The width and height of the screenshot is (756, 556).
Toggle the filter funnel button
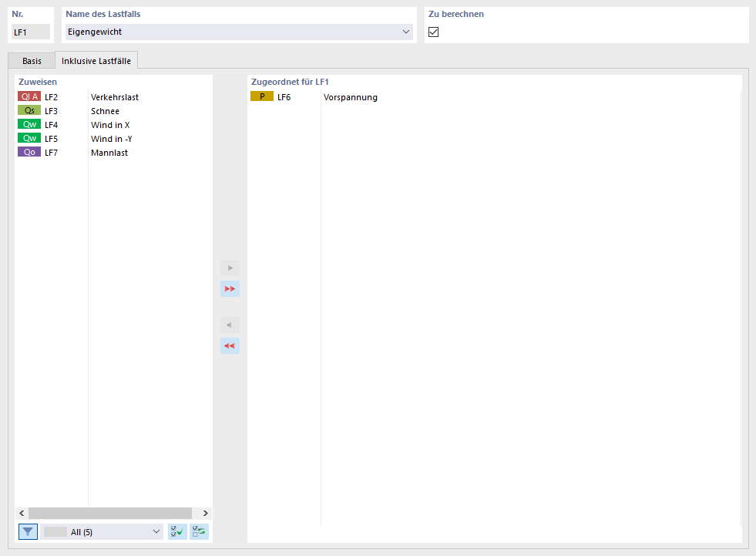coord(28,532)
